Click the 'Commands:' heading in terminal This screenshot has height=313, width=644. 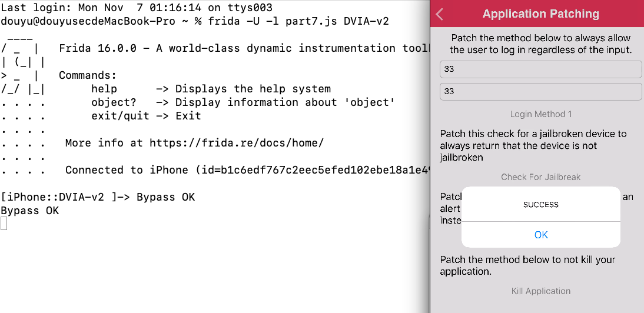[88, 75]
